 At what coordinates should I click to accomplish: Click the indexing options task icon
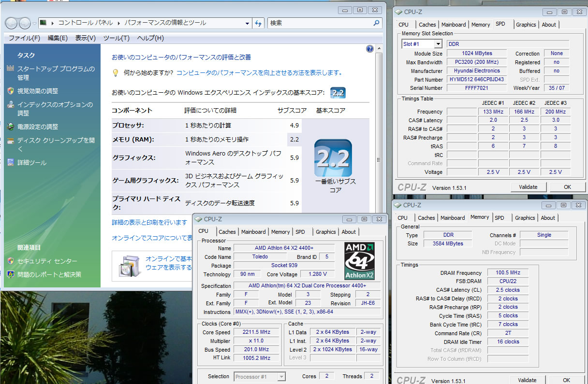tap(11, 104)
